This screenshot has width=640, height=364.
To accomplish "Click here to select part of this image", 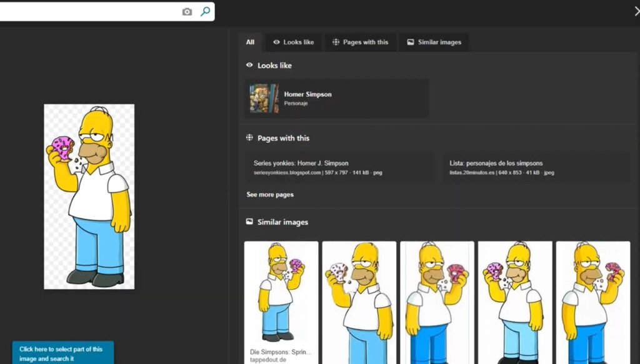I will [x=62, y=353].
